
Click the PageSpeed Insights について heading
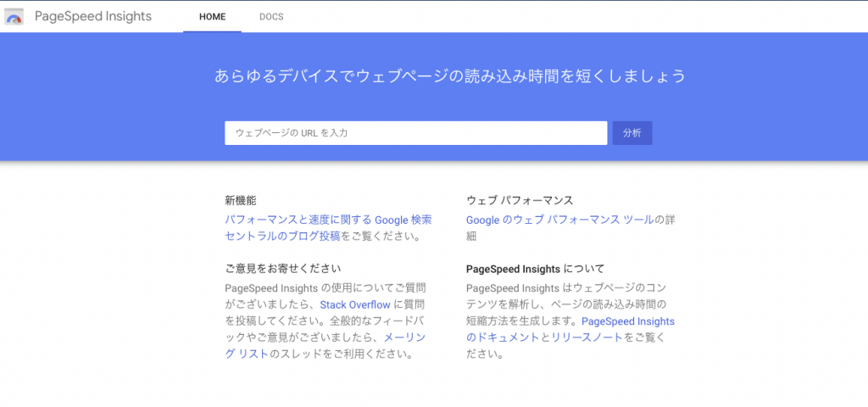pyautogui.click(x=536, y=269)
